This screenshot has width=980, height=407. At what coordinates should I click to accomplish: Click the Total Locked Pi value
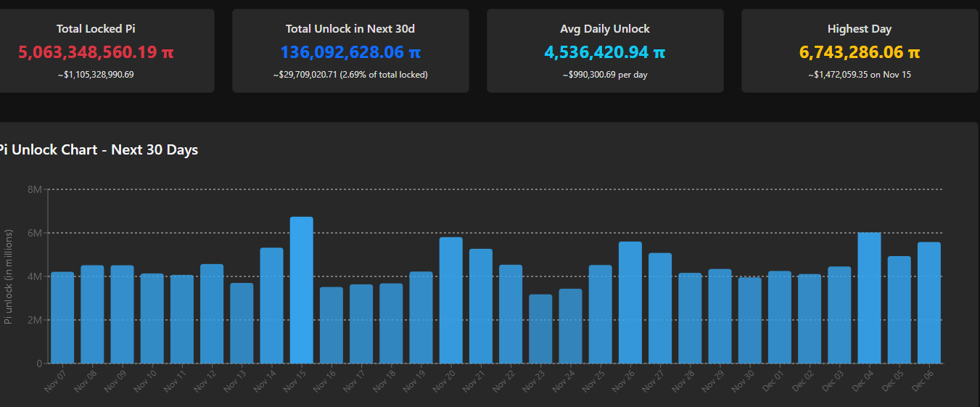96,52
